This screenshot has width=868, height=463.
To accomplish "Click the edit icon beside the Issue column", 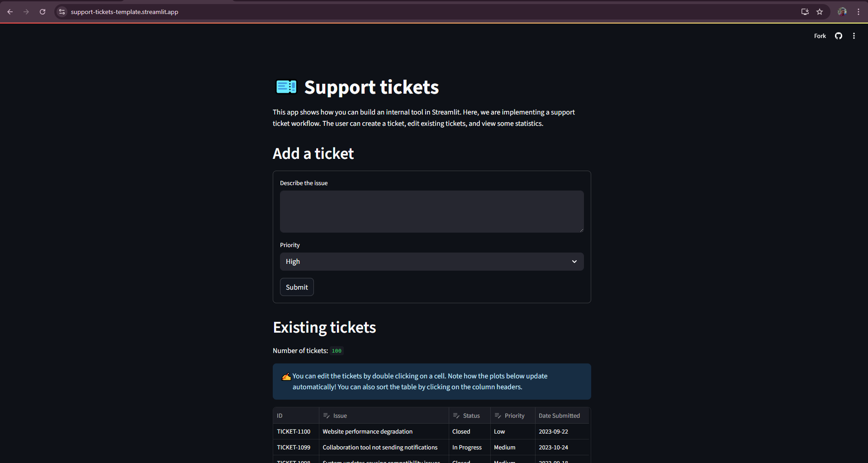I will pyautogui.click(x=326, y=415).
